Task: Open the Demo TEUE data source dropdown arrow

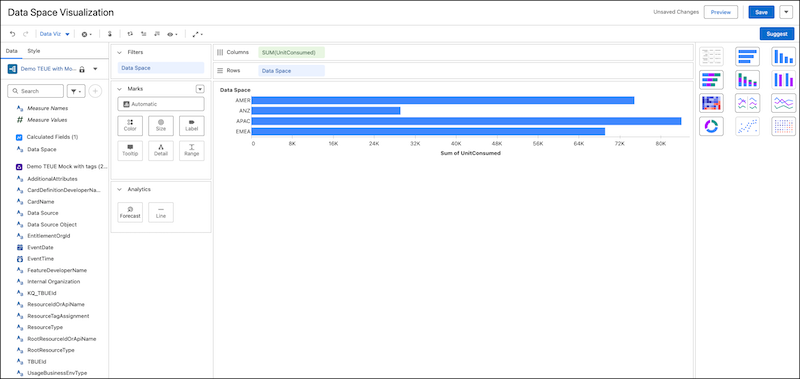Action: 95,68
